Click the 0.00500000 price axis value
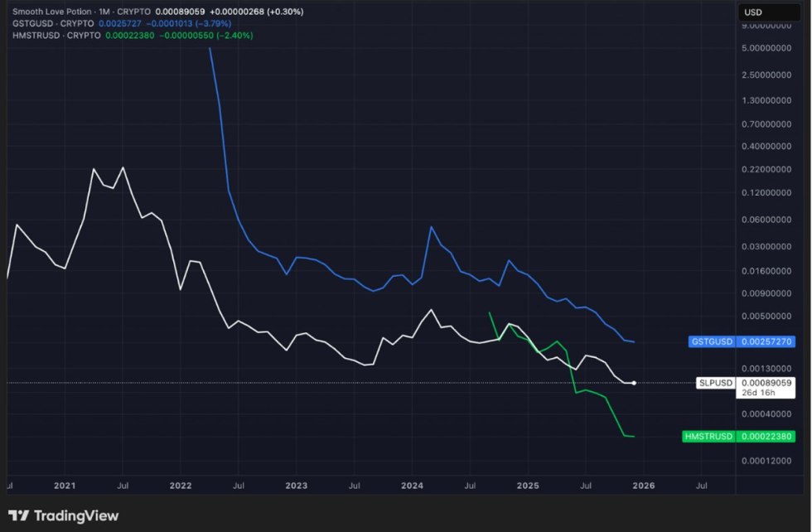This screenshot has height=532, width=812. coord(766,316)
